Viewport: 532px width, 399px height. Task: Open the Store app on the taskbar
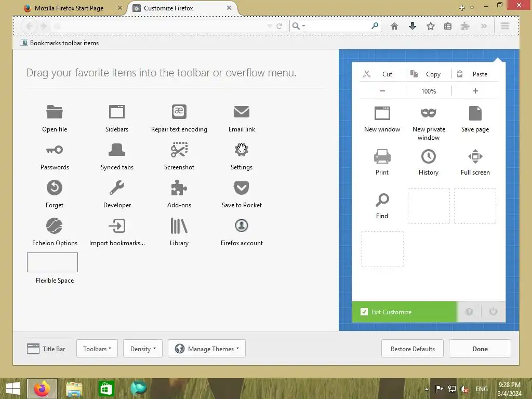click(x=106, y=389)
